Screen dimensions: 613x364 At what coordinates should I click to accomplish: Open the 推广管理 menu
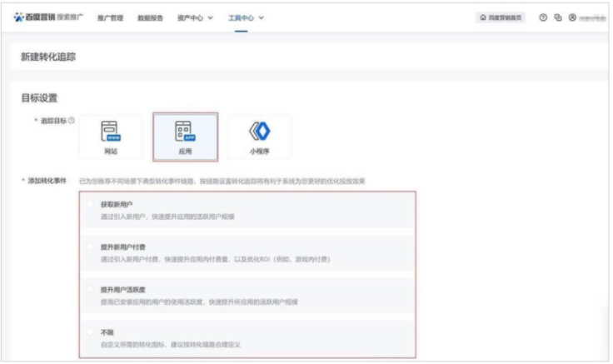coord(110,18)
